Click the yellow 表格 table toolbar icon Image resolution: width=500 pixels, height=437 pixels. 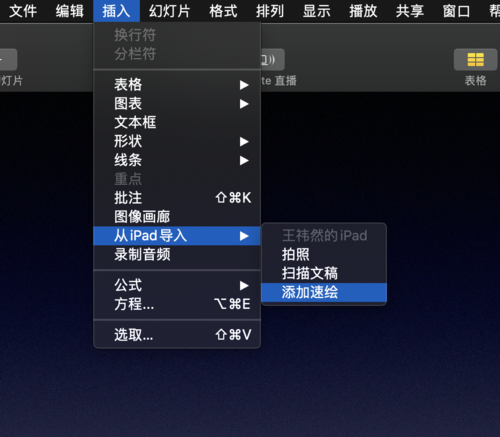coord(475,60)
